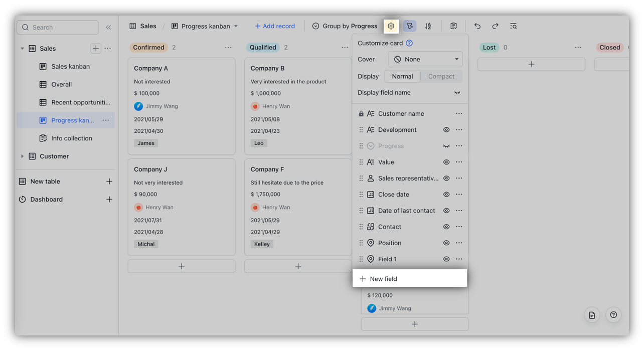
Task: Toggle Display field name visibility
Action: click(x=457, y=93)
